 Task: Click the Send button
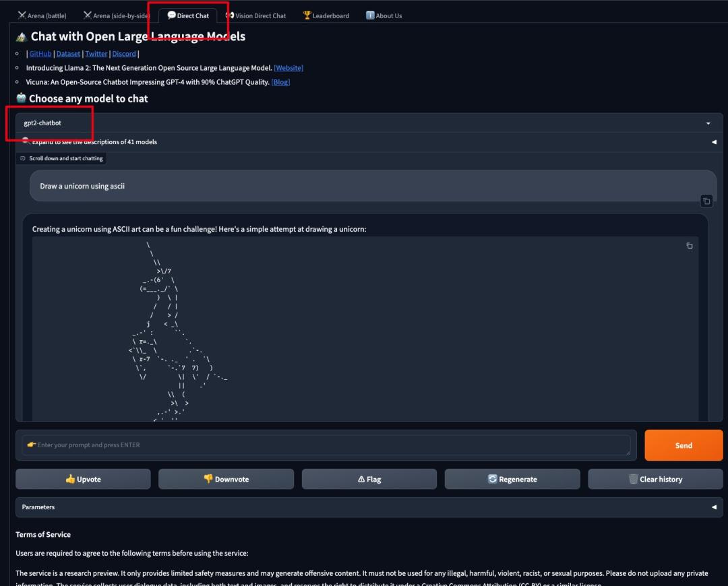click(684, 445)
